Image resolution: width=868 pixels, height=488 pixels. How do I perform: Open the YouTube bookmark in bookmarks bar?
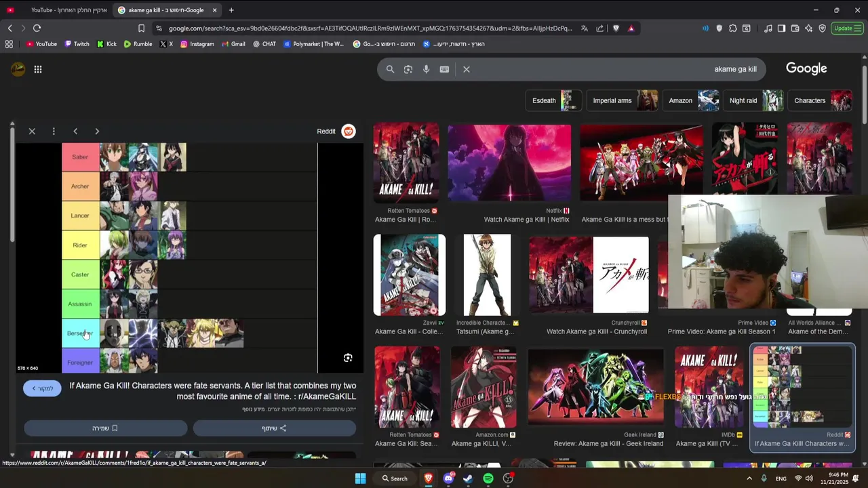[x=41, y=44]
